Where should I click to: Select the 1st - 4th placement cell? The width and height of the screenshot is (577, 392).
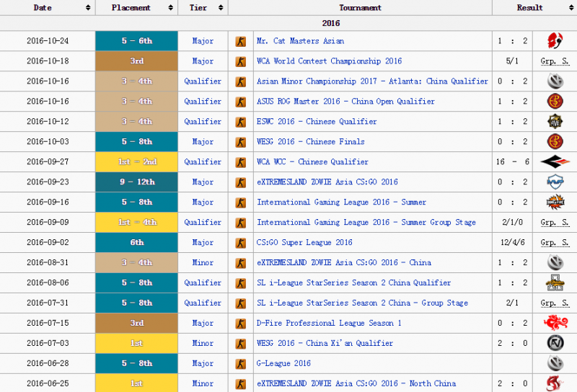tap(136, 223)
